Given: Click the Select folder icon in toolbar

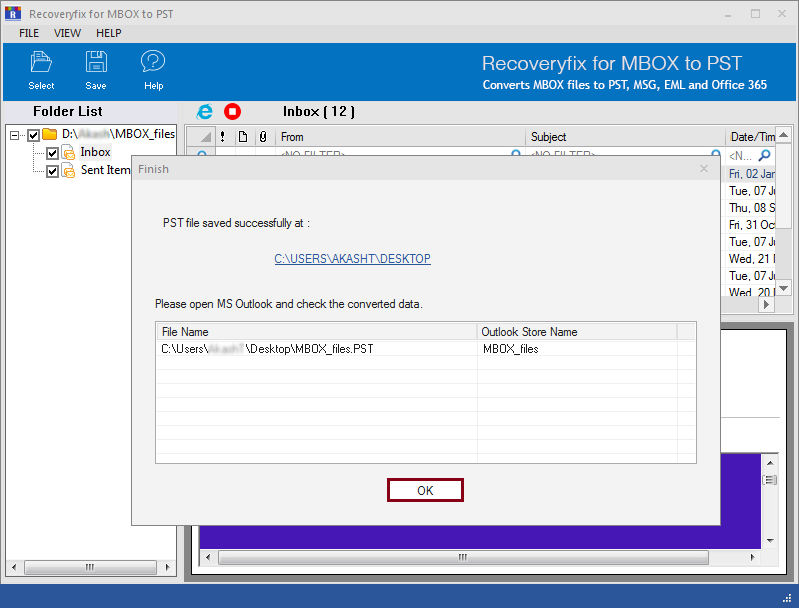Looking at the screenshot, I should (41, 62).
